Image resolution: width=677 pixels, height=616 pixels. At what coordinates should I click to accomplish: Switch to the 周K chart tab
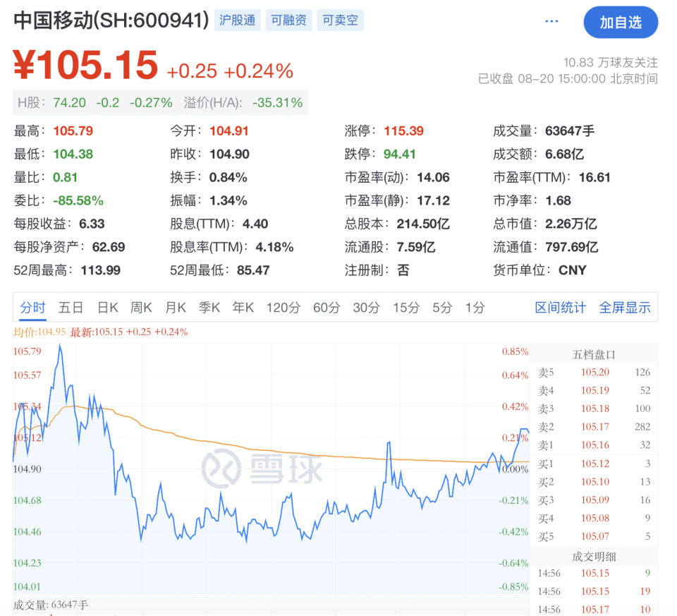pyautogui.click(x=141, y=308)
